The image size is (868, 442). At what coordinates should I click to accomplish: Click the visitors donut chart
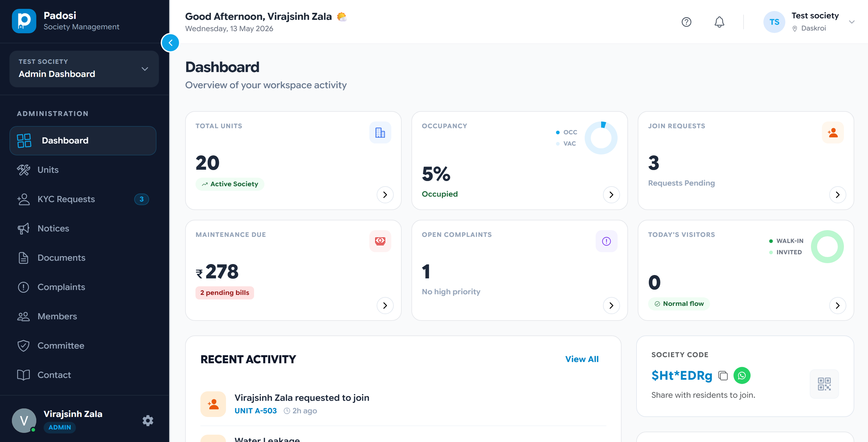pos(827,247)
